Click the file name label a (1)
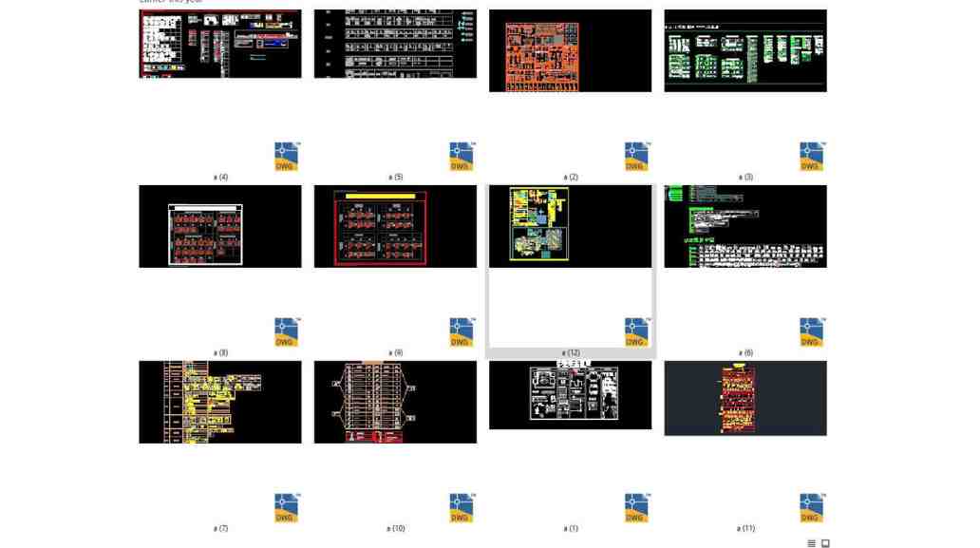Image resolution: width=980 pixels, height=548 pixels. tap(570, 529)
